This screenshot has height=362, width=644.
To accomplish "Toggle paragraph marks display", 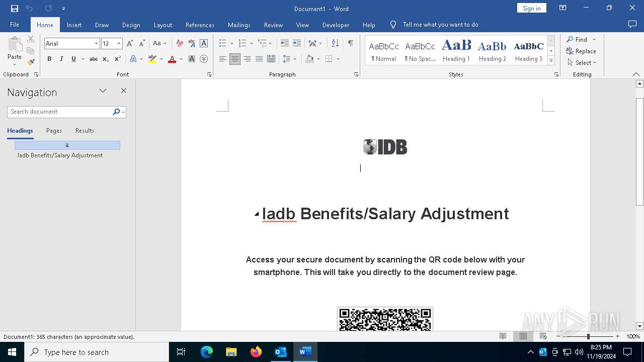I will point(350,44).
